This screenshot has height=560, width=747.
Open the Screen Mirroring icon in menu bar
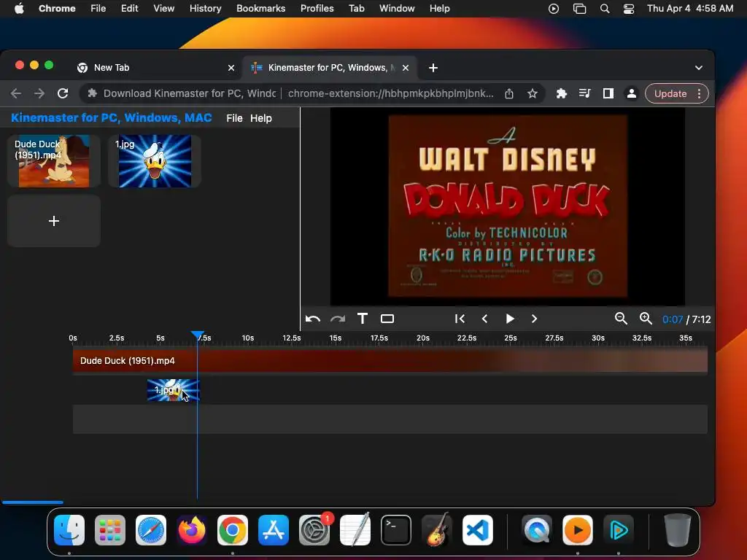coord(579,9)
